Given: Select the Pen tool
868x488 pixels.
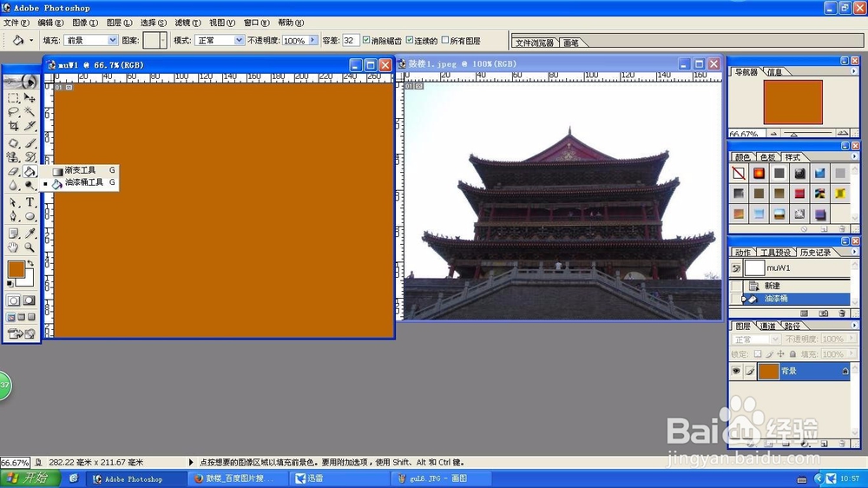Looking at the screenshot, I should pos(13,216).
